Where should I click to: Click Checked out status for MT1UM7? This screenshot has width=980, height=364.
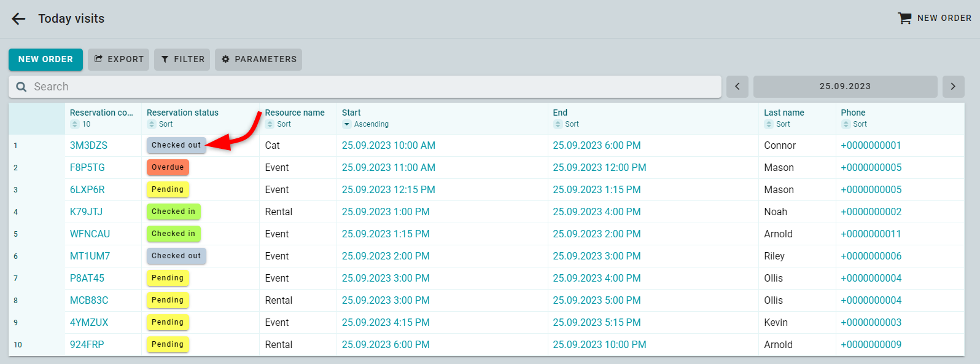pyautogui.click(x=176, y=256)
